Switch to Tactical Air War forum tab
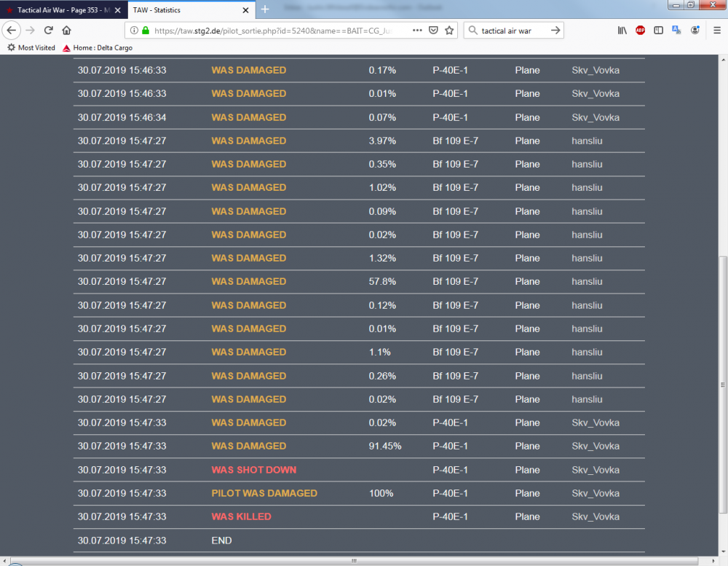 pyautogui.click(x=60, y=10)
